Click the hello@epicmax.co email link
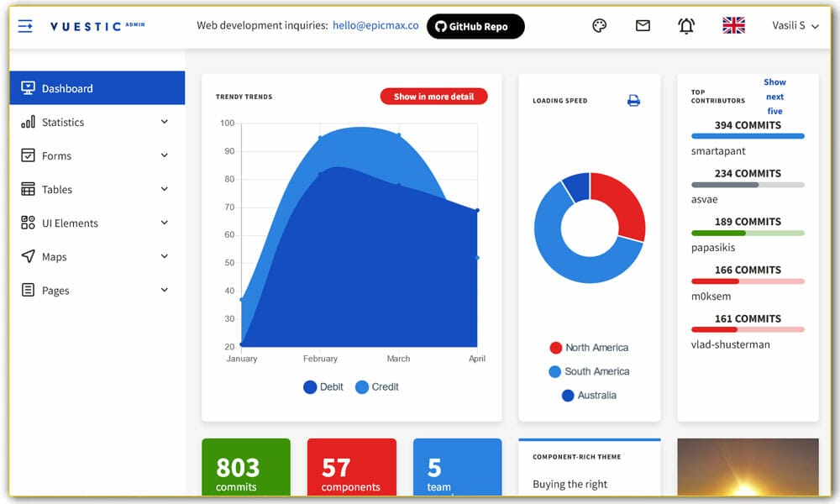 pyautogui.click(x=375, y=26)
